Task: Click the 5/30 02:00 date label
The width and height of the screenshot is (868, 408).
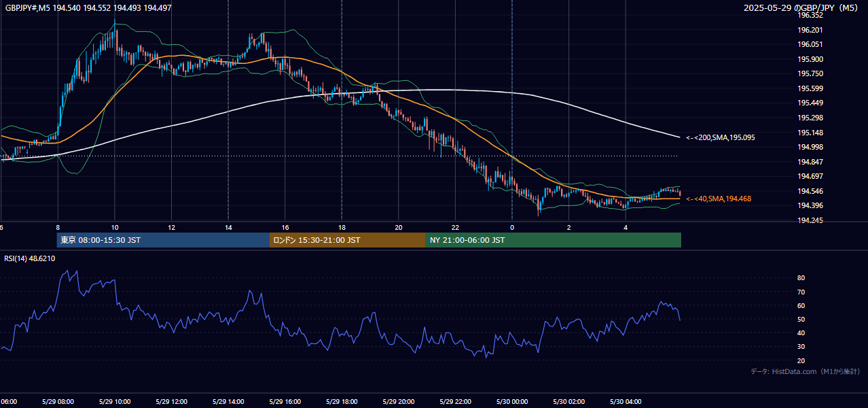Action: pyautogui.click(x=568, y=401)
